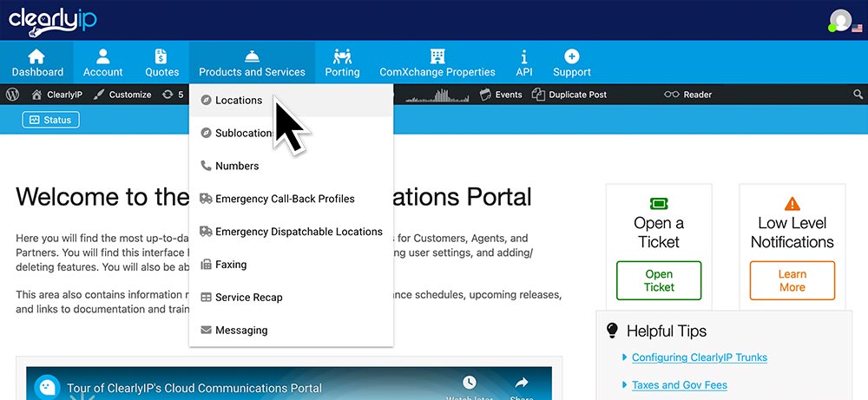Open Configuring ClearlyIP Trunks link
The height and width of the screenshot is (400, 868).
(x=699, y=357)
